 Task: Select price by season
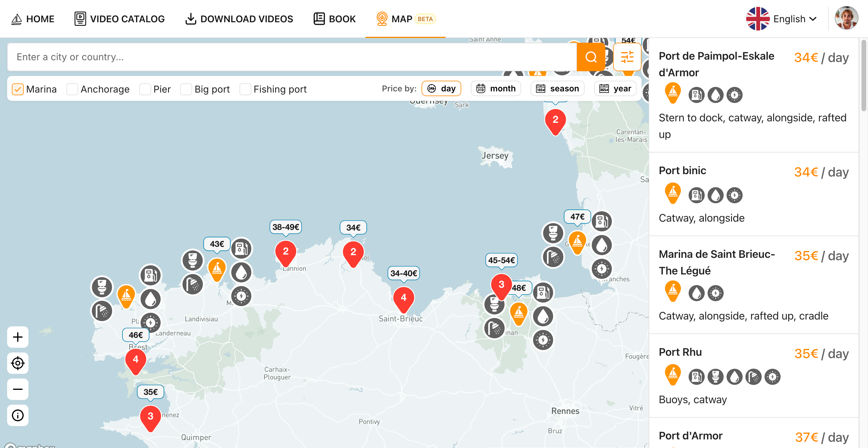tap(557, 88)
